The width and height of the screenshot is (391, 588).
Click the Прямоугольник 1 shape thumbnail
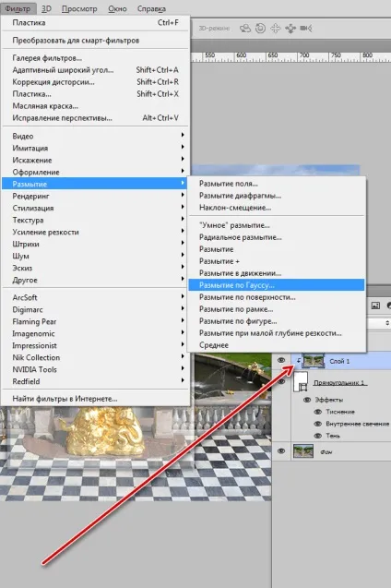(x=302, y=382)
